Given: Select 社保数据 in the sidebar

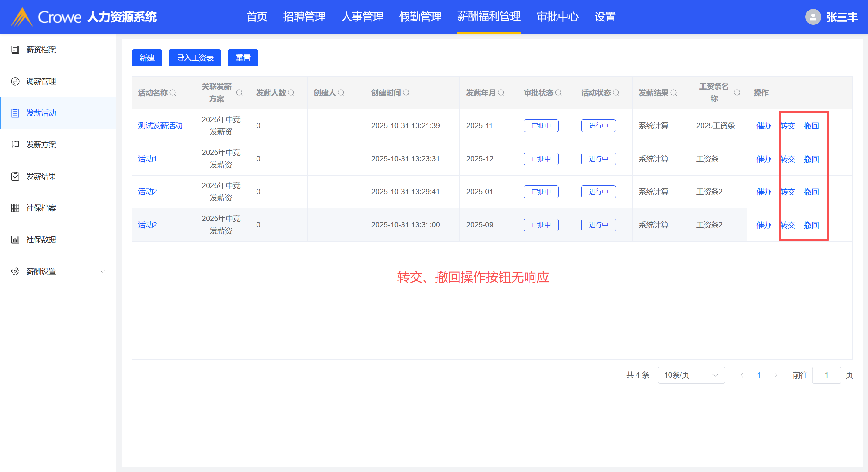Looking at the screenshot, I should click(x=41, y=240).
